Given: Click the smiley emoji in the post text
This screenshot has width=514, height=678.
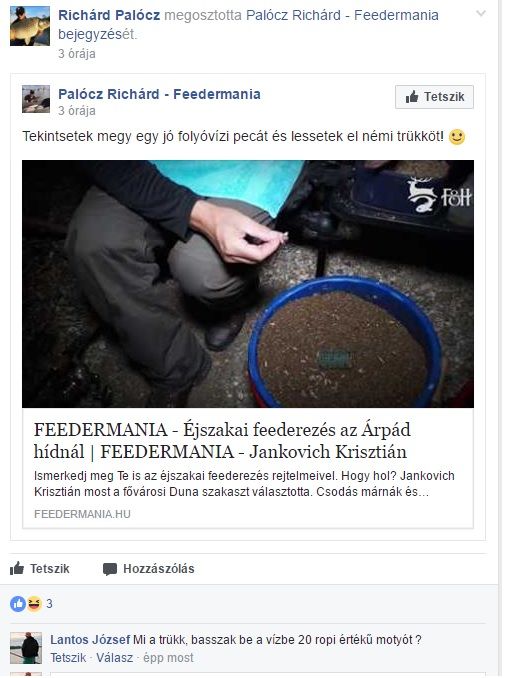Looking at the screenshot, I should [457, 137].
